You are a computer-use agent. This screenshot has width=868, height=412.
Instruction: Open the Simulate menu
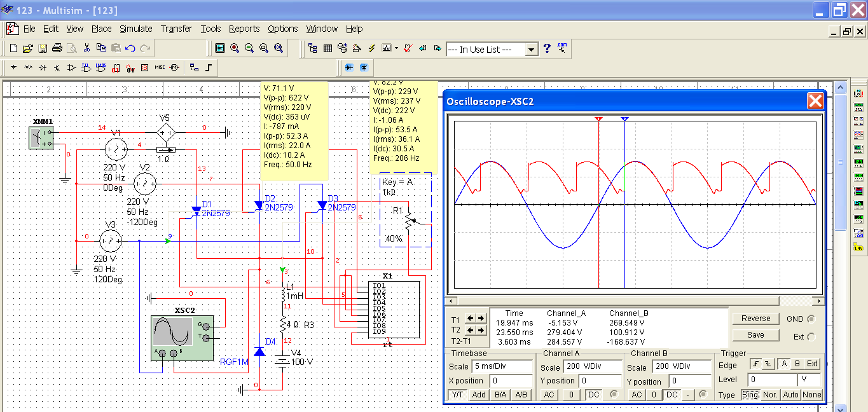pos(136,29)
